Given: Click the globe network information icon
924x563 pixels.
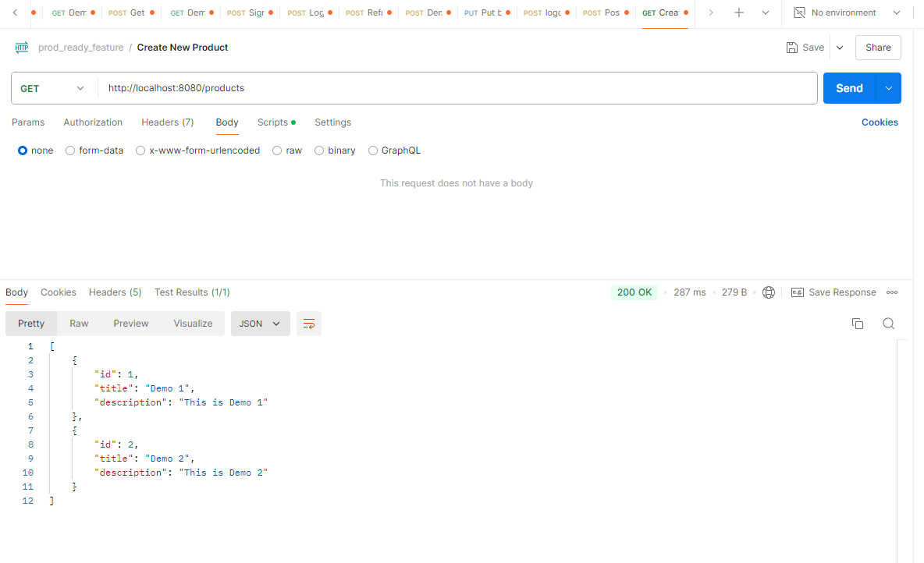Looking at the screenshot, I should (x=769, y=292).
